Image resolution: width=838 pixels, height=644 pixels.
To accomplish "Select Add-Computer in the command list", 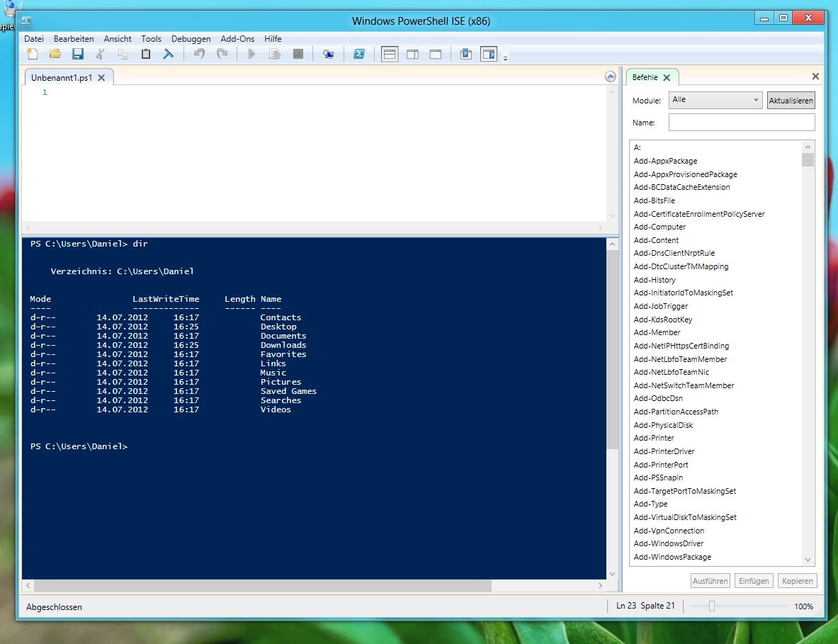I will [x=659, y=227].
